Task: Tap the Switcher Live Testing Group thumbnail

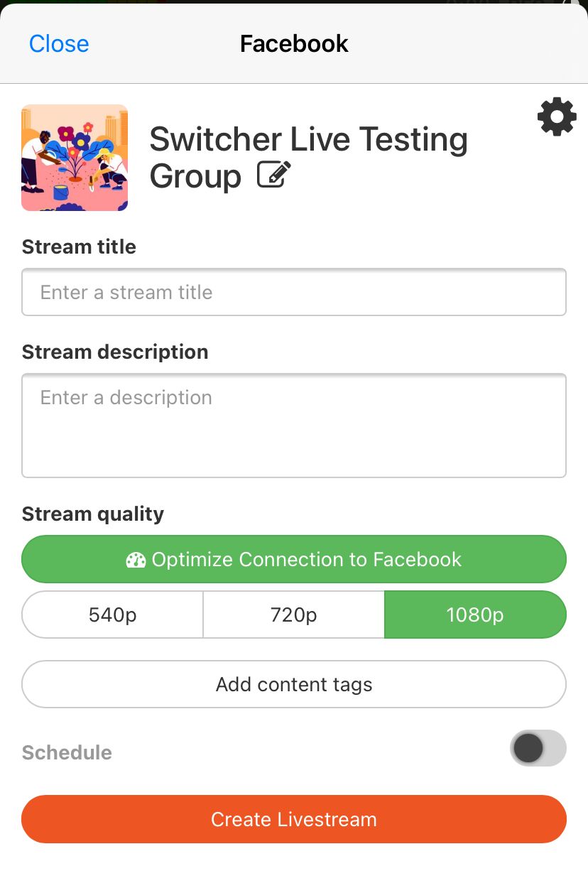Action: tap(75, 158)
